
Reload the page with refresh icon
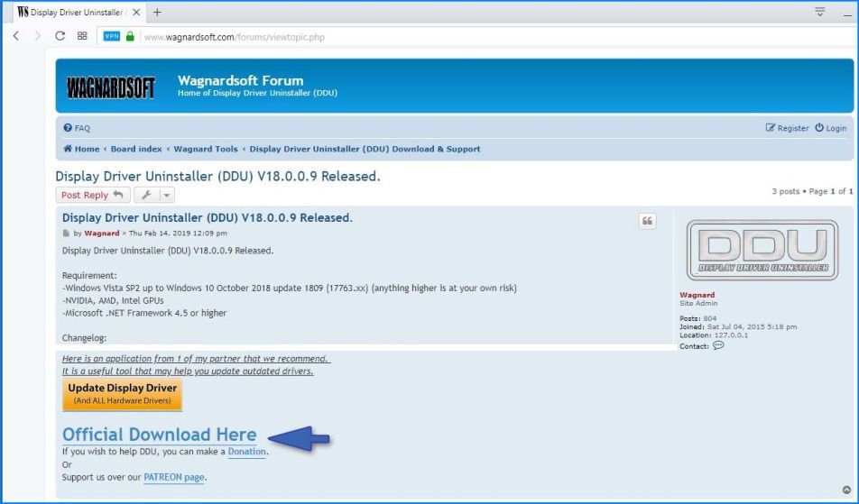pos(60,37)
